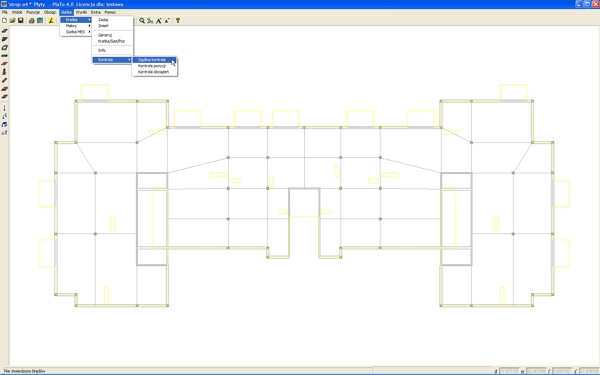Click the Print icon in toolbar
This screenshot has height=375, width=600.
pyautogui.click(x=32, y=21)
